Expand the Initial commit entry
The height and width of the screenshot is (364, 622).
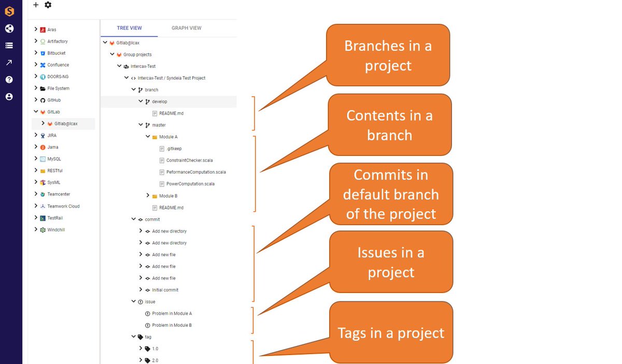click(x=140, y=290)
